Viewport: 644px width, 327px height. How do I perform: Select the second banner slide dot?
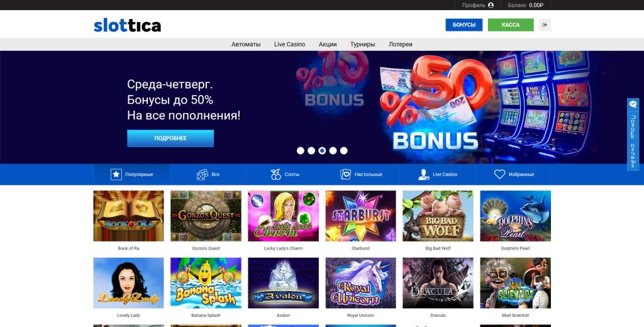tap(311, 151)
